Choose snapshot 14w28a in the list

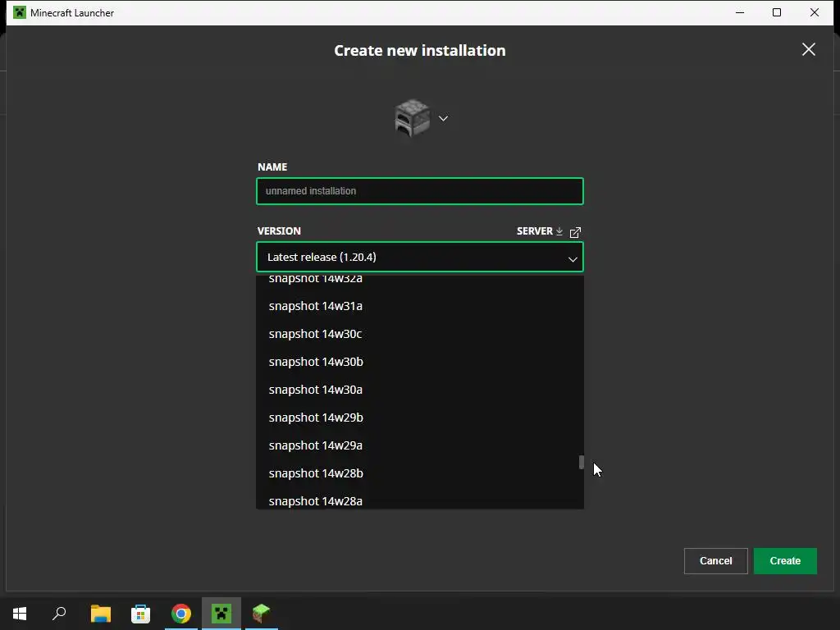coord(419,500)
